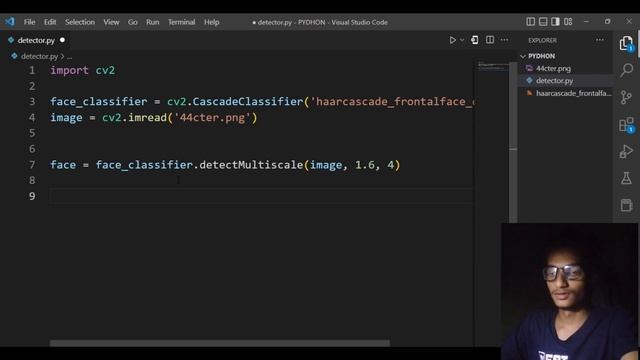Screen dimensions: 640x360
Task: Click the EXPLORER panel title
Action: tap(542, 40)
